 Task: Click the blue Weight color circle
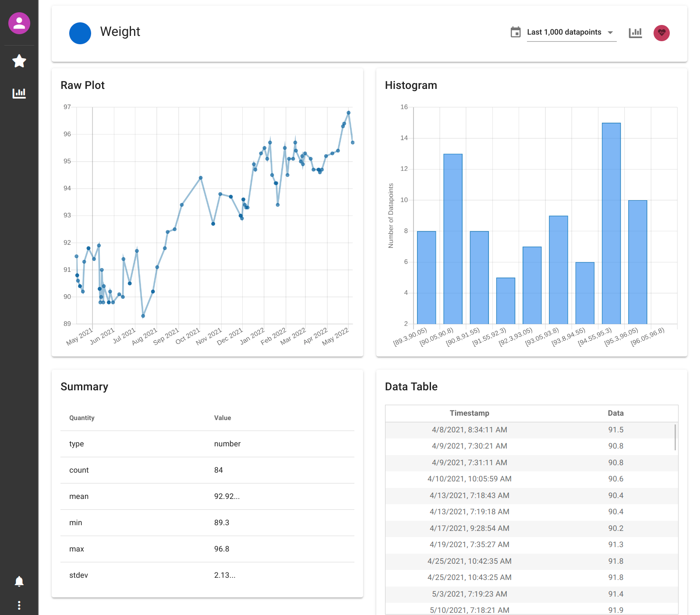click(80, 33)
